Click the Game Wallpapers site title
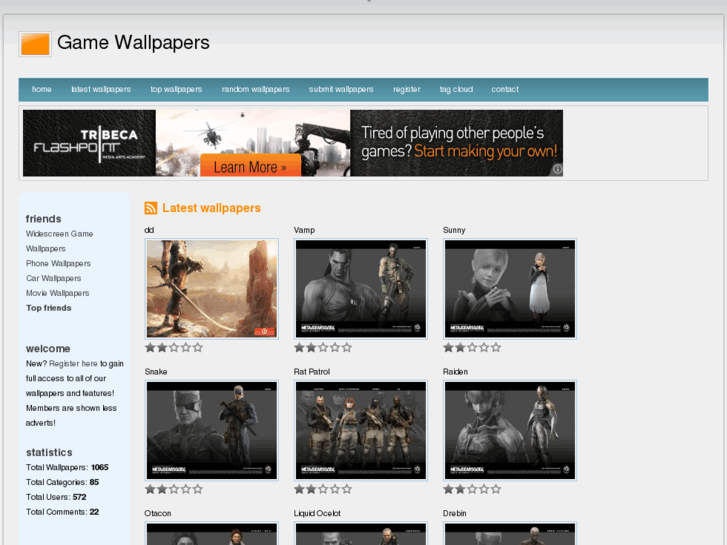The height and width of the screenshot is (545, 727). point(134,43)
